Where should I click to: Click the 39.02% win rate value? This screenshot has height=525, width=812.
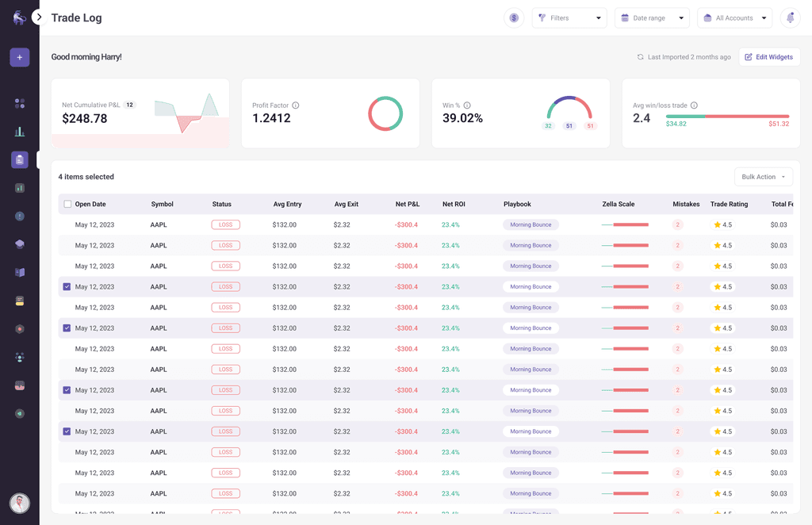tap(462, 118)
